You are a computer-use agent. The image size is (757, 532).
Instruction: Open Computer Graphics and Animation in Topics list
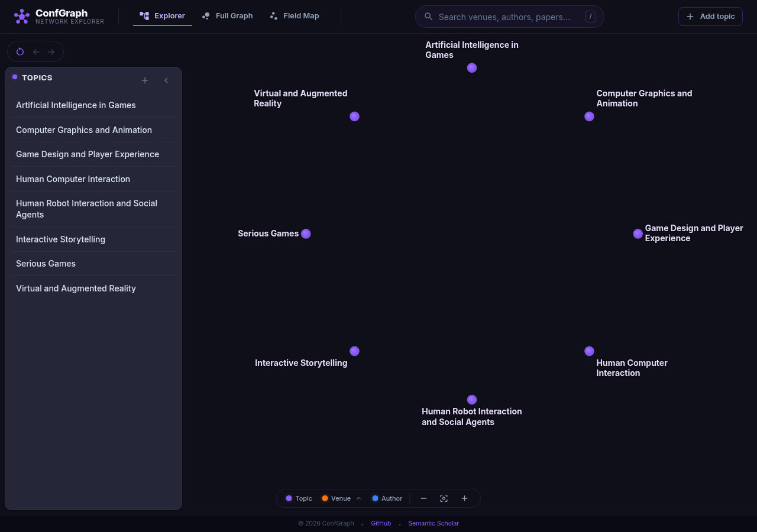[93, 130]
